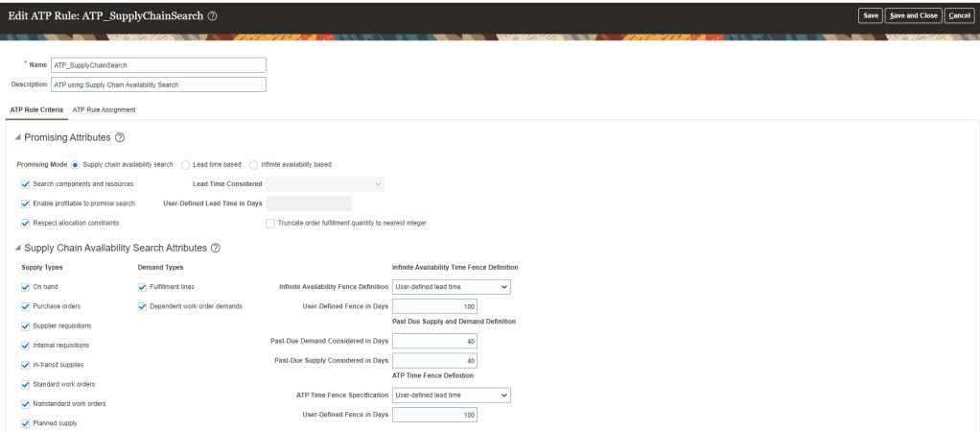Click help icon beside Edit ATP Rule title

tap(212, 15)
